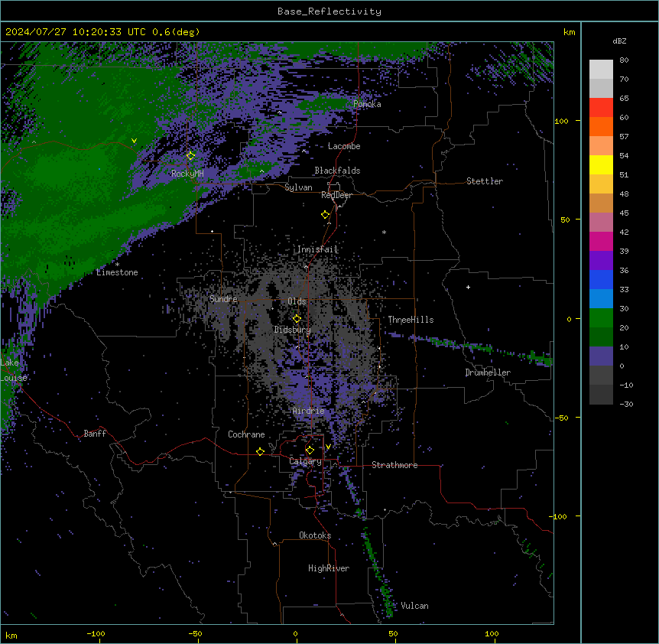659x644 pixels.
Task: Click the Calgary city label
Action: [x=305, y=461]
